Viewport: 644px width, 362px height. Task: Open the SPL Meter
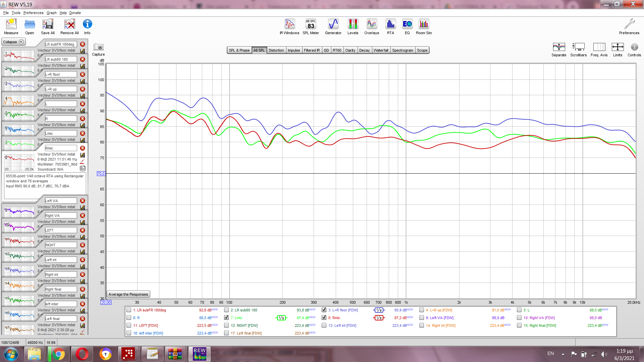tap(311, 26)
